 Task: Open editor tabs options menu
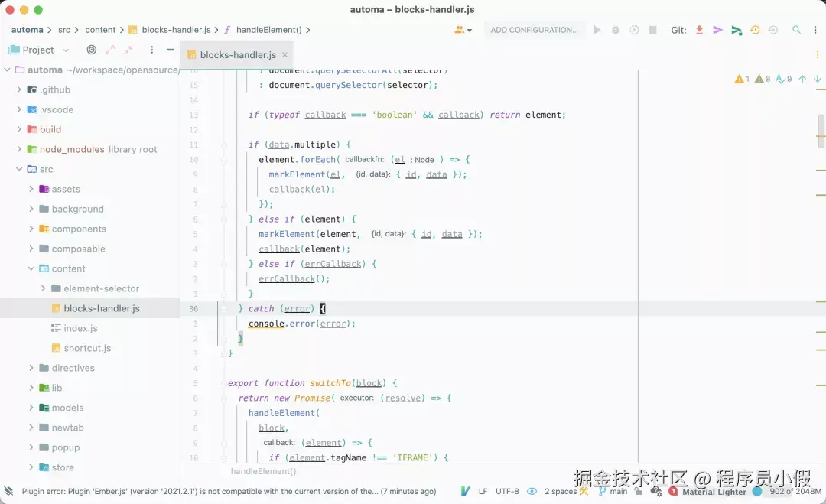point(817,55)
